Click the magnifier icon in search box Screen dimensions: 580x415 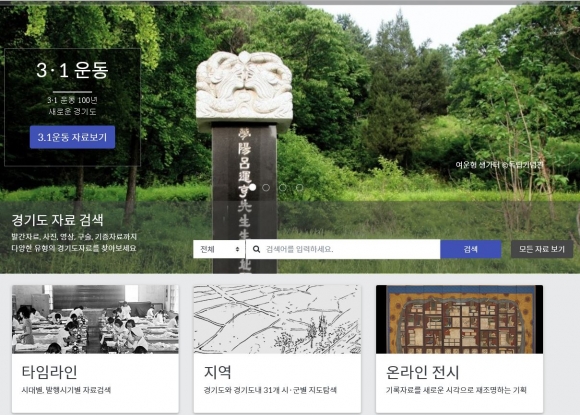(x=256, y=249)
